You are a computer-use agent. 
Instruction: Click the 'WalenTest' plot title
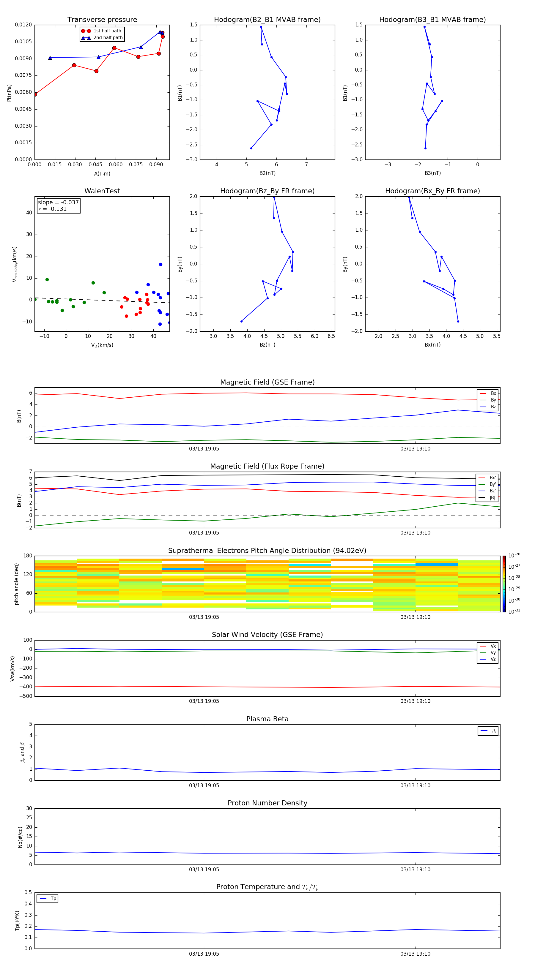coord(102,191)
